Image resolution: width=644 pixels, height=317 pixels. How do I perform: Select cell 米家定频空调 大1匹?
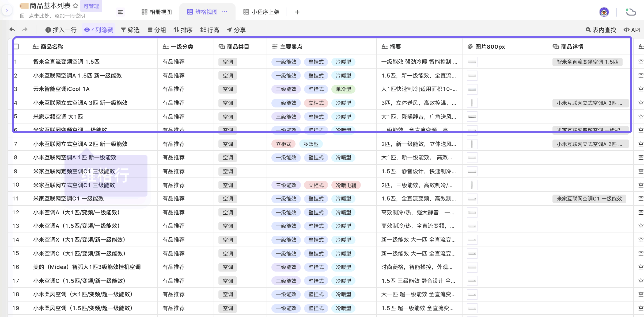tap(91, 117)
